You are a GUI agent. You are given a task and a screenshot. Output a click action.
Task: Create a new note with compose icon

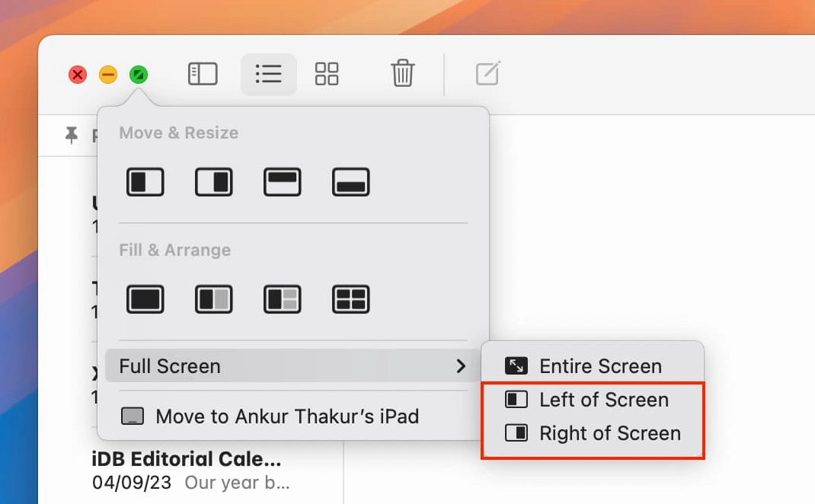click(x=487, y=74)
